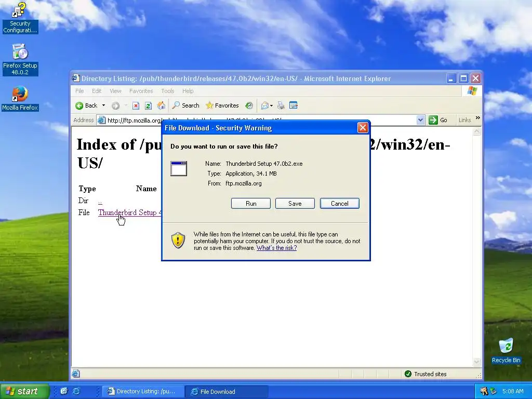Select the Recycle Bin desktop icon

point(506,351)
